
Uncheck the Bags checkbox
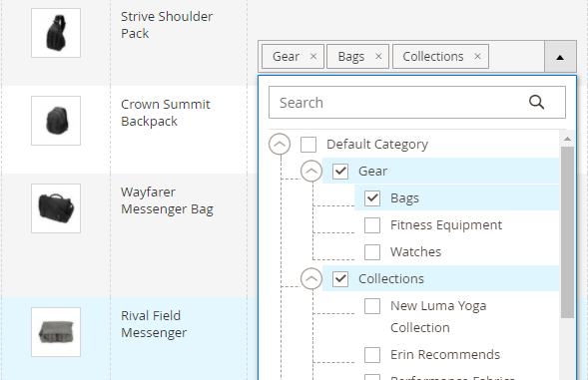tap(372, 198)
